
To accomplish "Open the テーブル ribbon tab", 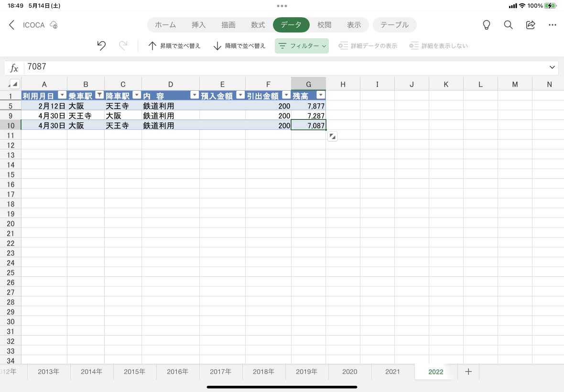I will [x=395, y=25].
